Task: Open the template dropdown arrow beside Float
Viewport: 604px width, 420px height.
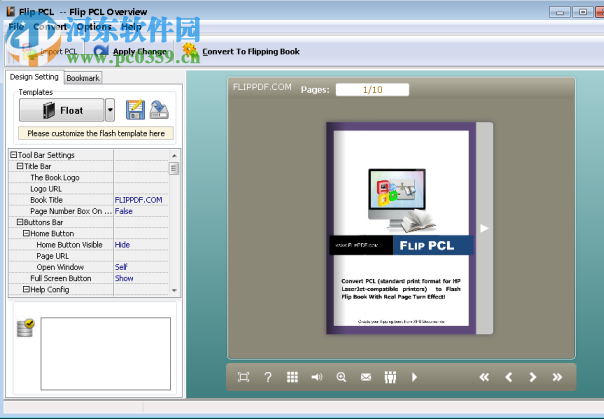Action: 110,110
